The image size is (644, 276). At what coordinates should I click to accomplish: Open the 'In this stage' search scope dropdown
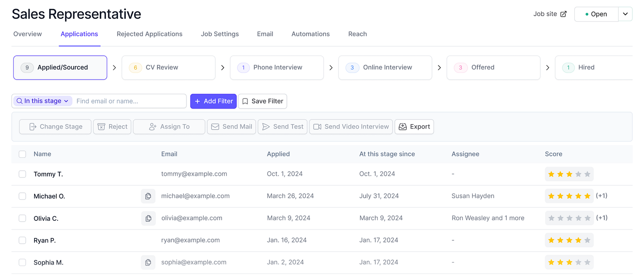42,101
